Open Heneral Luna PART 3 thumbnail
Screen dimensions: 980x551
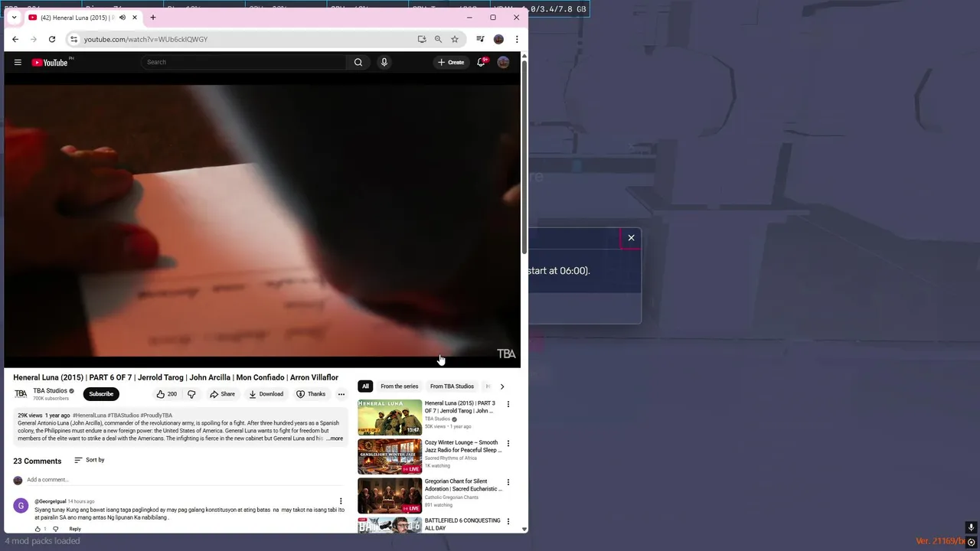[x=390, y=417]
